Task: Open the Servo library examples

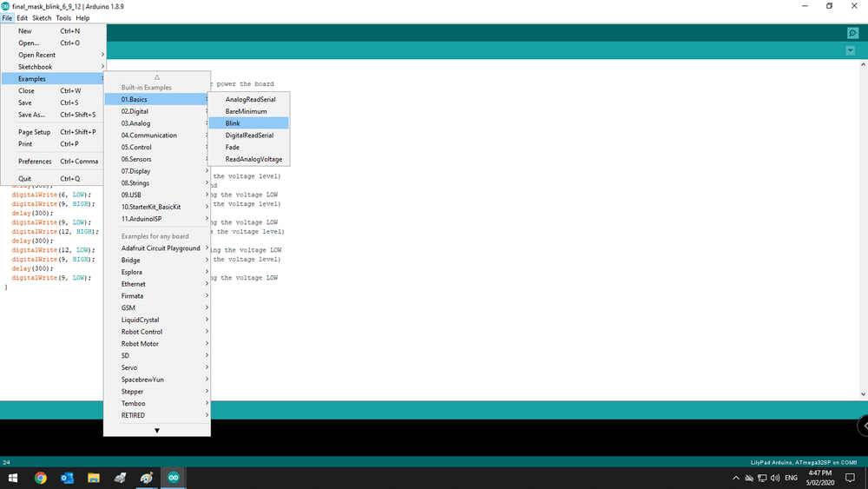Action: (x=156, y=367)
